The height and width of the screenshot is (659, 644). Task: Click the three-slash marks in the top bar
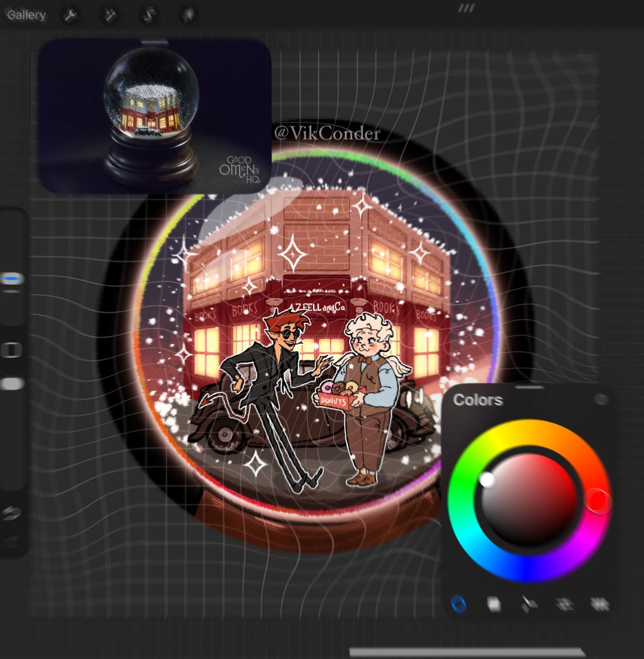(x=466, y=8)
